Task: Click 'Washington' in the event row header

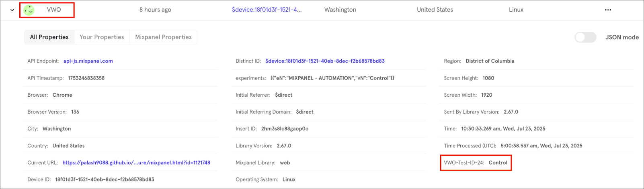Action: [340, 10]
